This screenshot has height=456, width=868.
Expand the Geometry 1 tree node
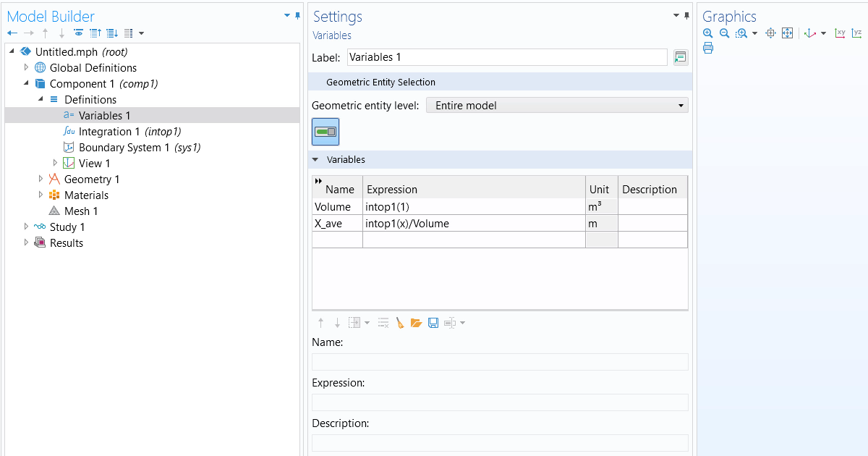41,180
